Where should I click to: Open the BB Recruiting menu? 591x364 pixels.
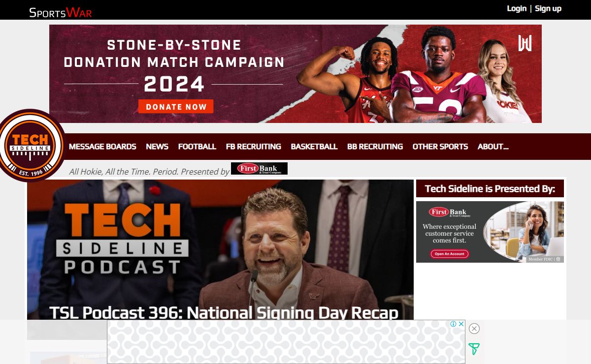click(x=375, y=147)
